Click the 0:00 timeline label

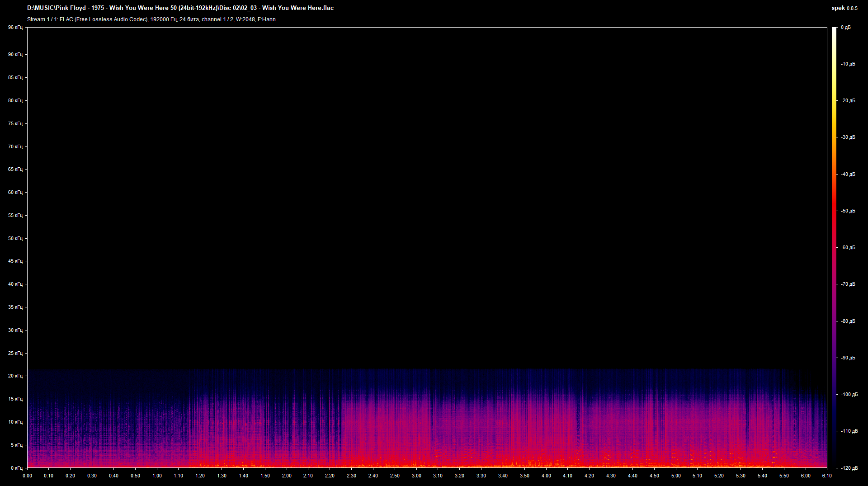[27, 476]
